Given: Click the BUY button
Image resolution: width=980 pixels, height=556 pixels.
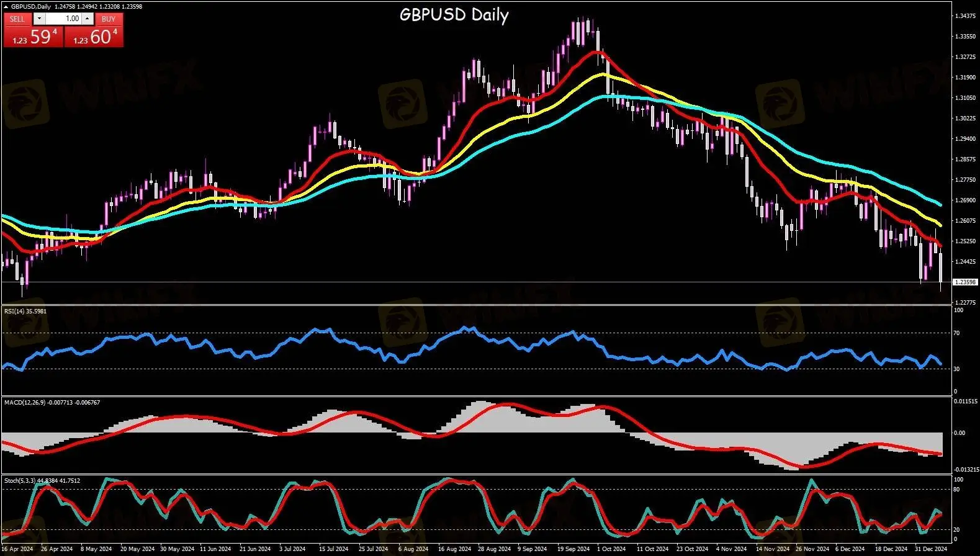Looking at the screenshot, I should point(109,19).
